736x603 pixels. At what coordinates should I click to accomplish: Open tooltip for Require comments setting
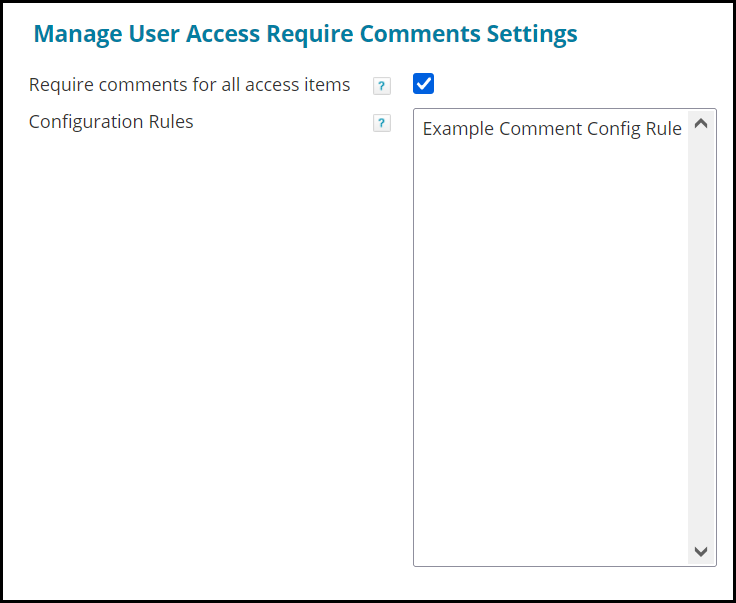pos(381,86)
